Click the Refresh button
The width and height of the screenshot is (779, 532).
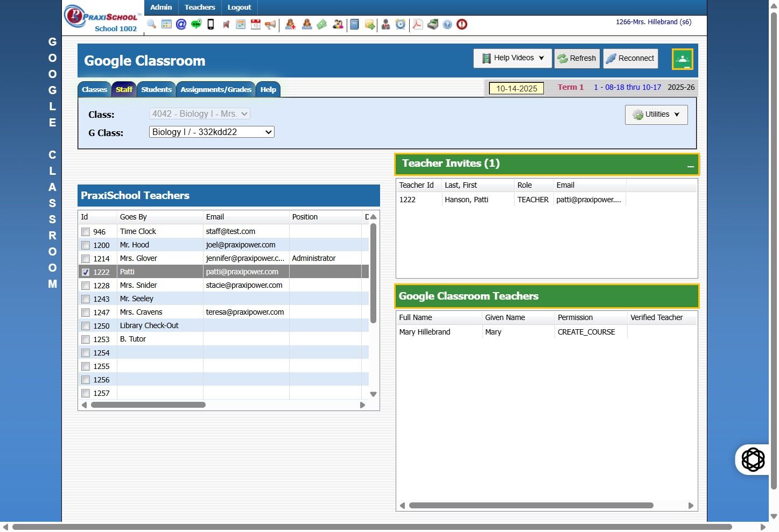point(577,59)
